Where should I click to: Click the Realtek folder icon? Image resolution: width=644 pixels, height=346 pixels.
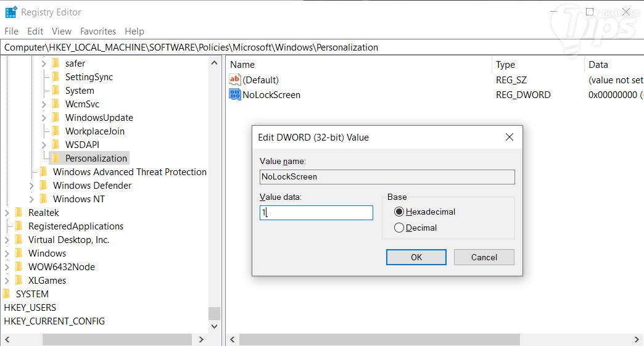19,213
